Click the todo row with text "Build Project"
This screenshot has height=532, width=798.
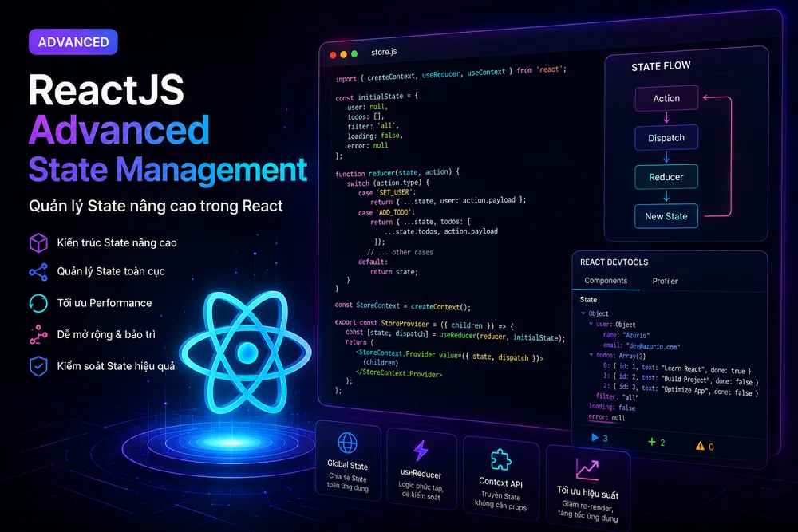pyautogui.click(x=681, y=379)
